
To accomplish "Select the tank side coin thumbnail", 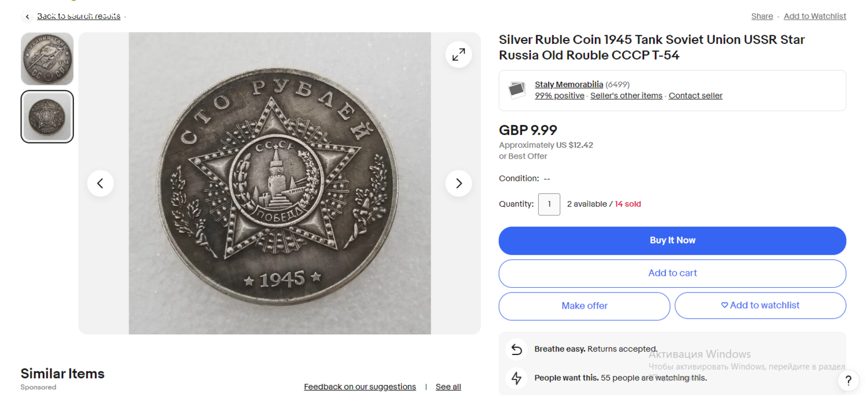I will [x=47, y=58].
